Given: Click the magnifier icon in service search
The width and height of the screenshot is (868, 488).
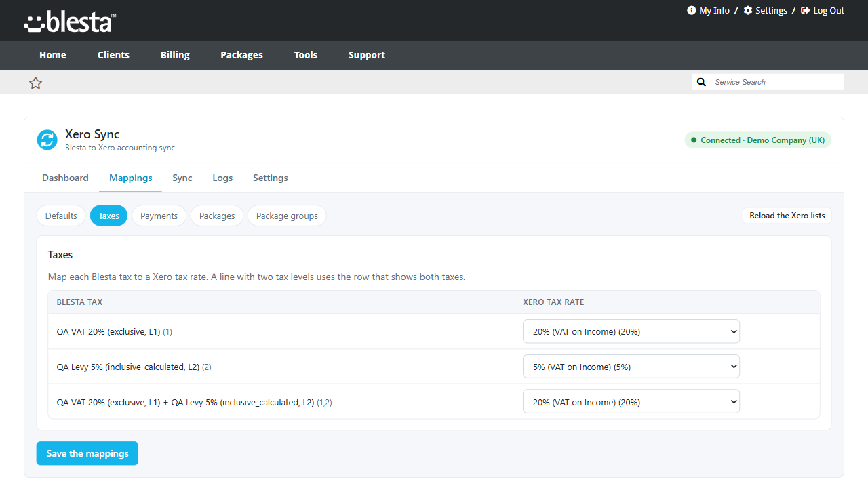Looking at the screenshot, I should (702, 82).
